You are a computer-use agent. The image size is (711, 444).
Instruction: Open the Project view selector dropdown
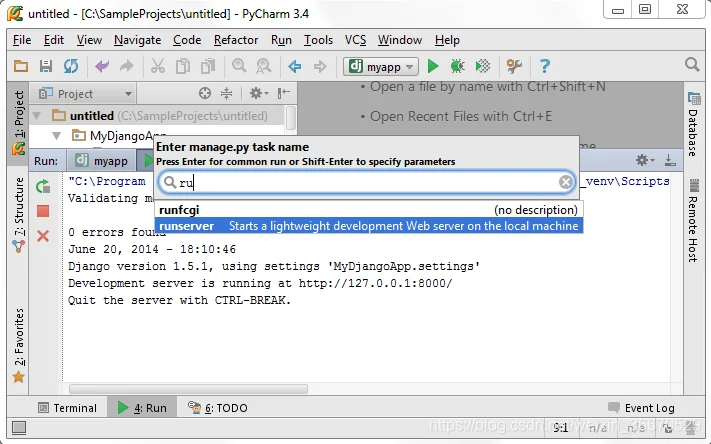tap(85, 94)
